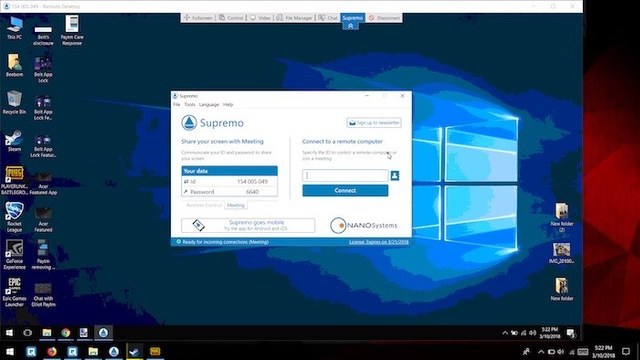Click Sign up to newsletter button
This screenshot has width=640, height=360.
click(374, 122)
